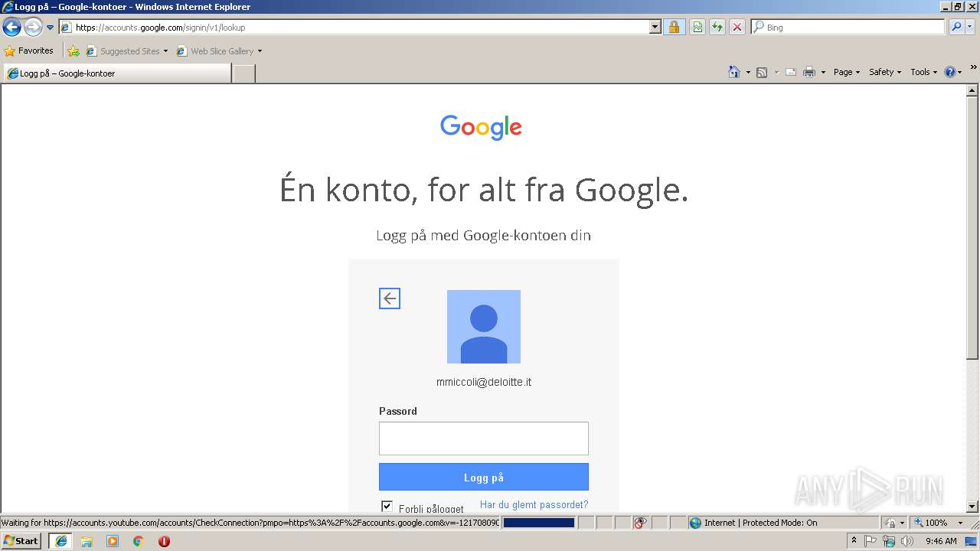Click the speaker volume tray icon
The width and height of the screenshot is (980, 551).
tap(907, 541)
